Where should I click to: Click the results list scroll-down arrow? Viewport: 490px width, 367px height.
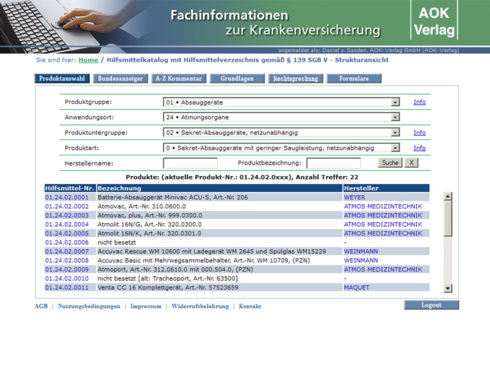(x=448, y=289)
